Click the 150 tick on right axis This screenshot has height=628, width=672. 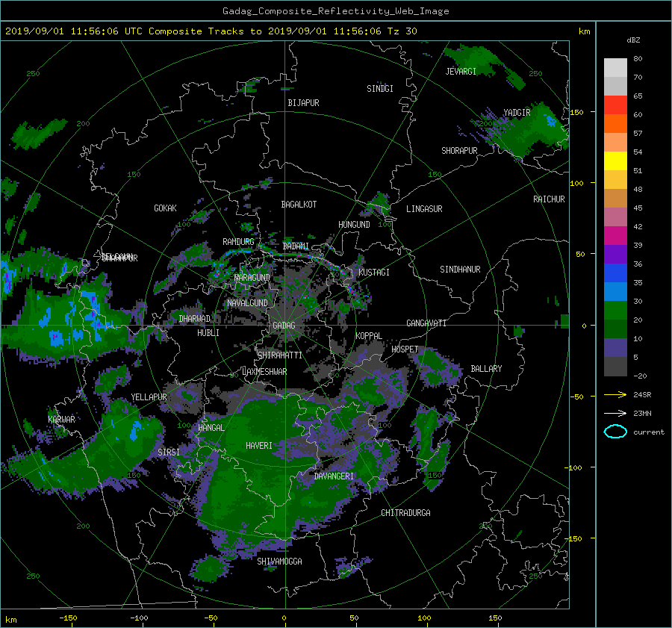tap(577, 112)
